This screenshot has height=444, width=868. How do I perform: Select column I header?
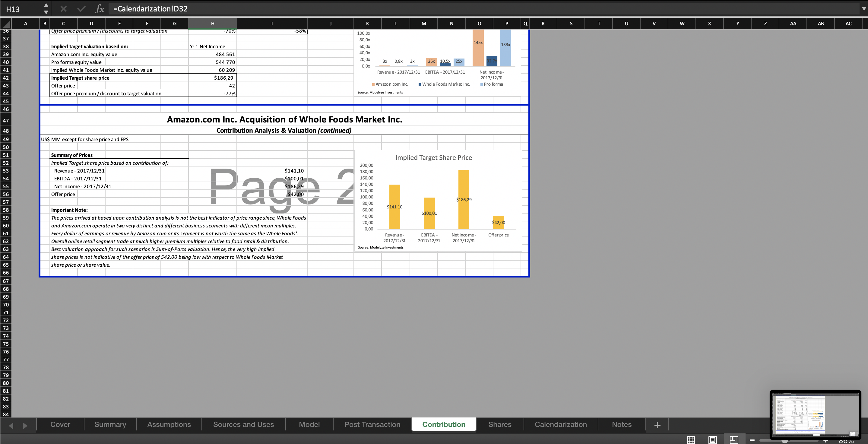click(272, 24)
